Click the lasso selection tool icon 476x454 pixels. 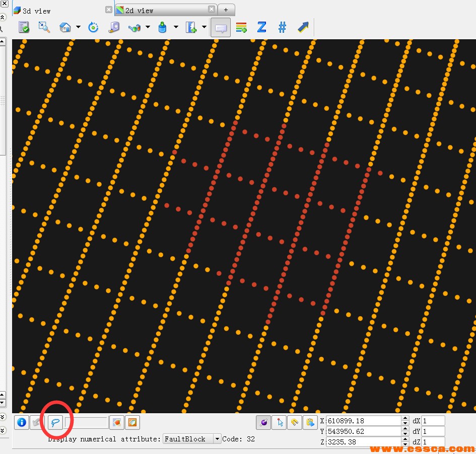[55, 422]
